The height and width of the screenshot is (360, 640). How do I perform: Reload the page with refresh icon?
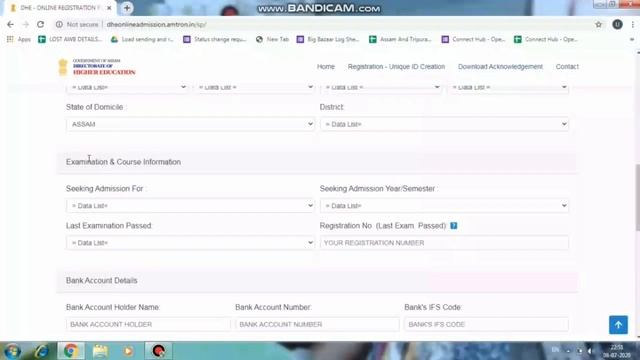point(40,24)
